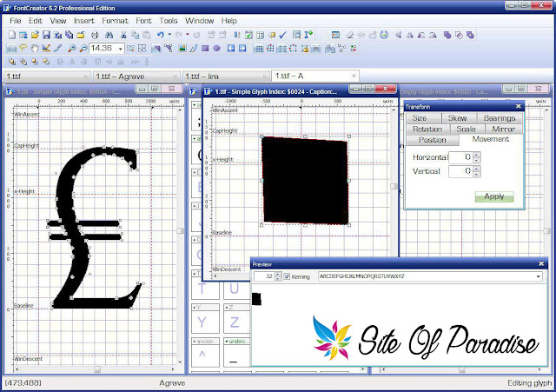556x392 pixels.
Task: Open the Format menu
Action: [x=115, y=21]
